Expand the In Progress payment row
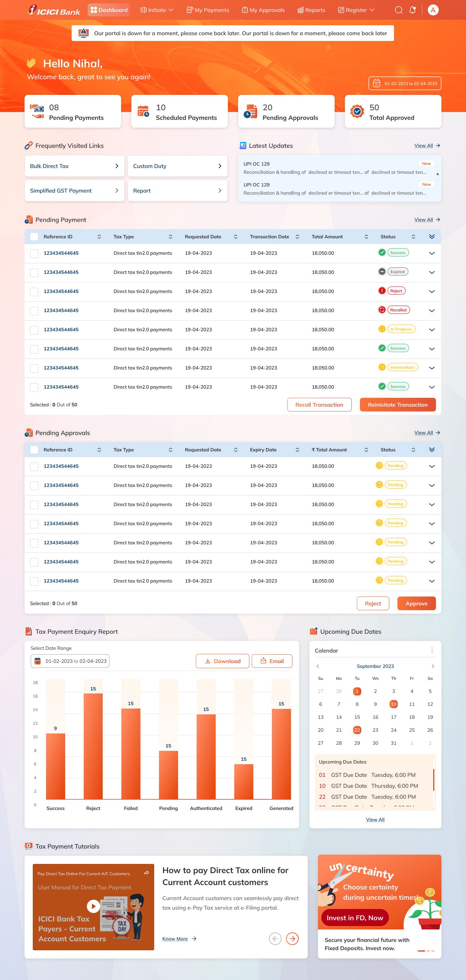 pos(432,330)
